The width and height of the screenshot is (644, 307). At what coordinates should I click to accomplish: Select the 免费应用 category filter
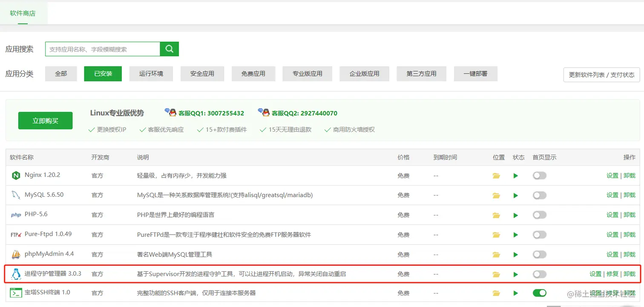coord(253,74)
